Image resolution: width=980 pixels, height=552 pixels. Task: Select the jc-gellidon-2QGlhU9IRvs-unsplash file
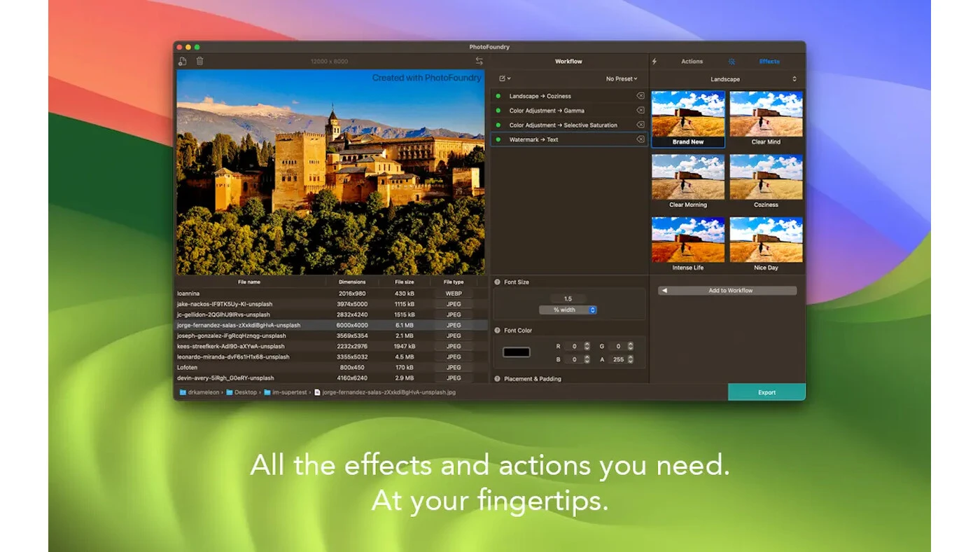pos(331,315)
